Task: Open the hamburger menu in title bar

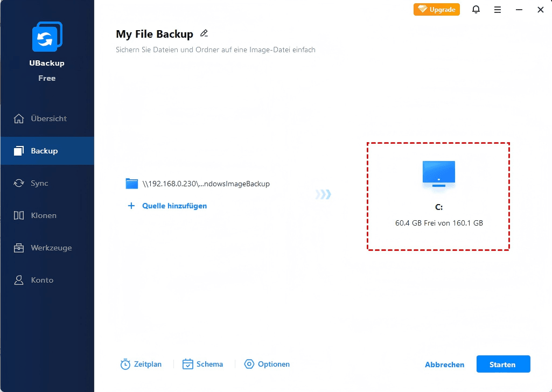Action: [x=498, y=10]
